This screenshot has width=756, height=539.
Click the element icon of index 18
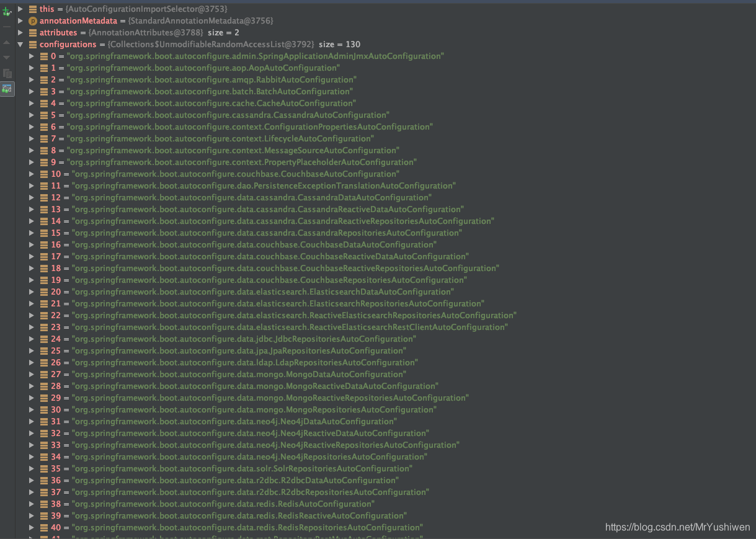point(44,269)
